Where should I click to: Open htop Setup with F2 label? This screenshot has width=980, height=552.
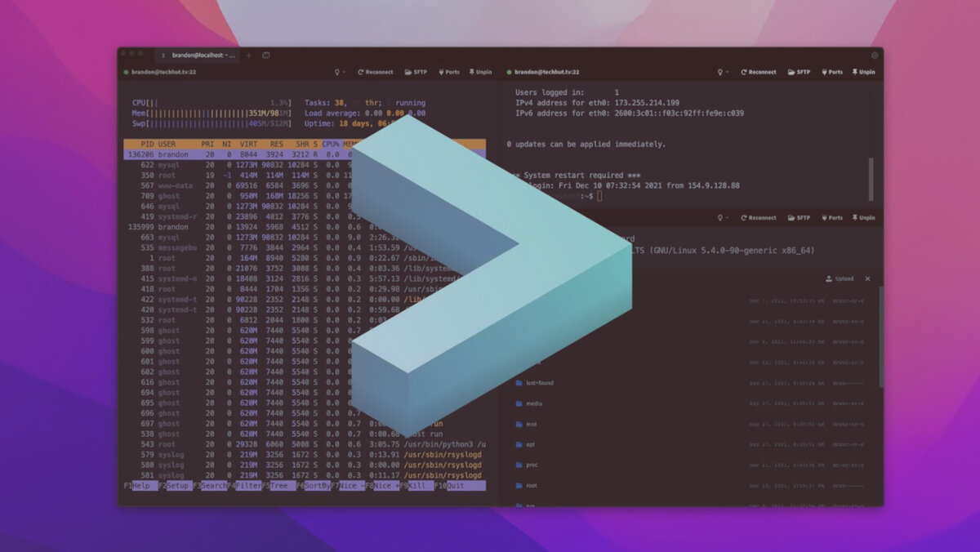coord(174,485)
